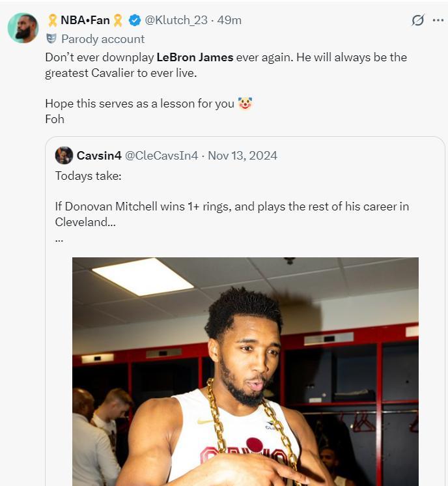Click Cavsin4's small profile avatar
Viewport: 448px width, 486px height.
64,155
